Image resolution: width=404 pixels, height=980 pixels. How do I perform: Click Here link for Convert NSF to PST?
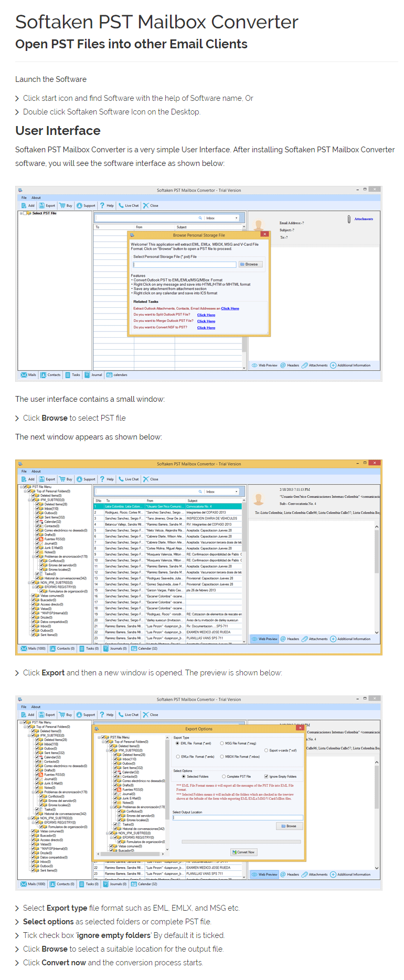click(206, 328)
